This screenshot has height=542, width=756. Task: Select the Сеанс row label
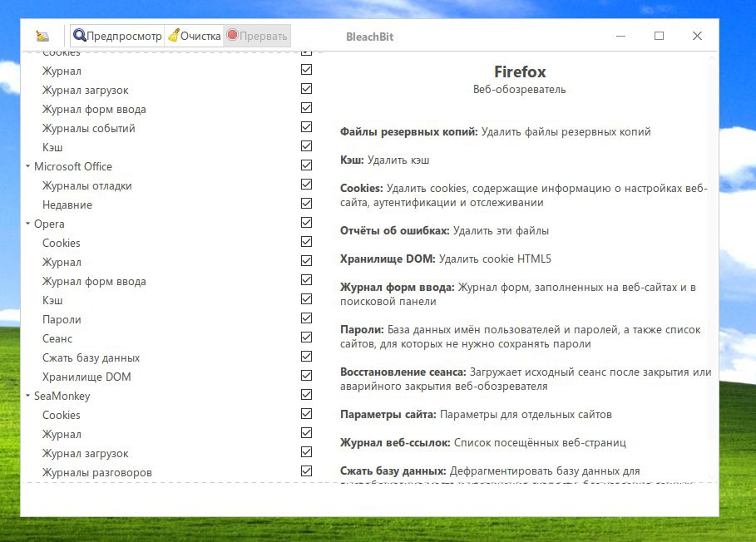(x=57, y=338)
